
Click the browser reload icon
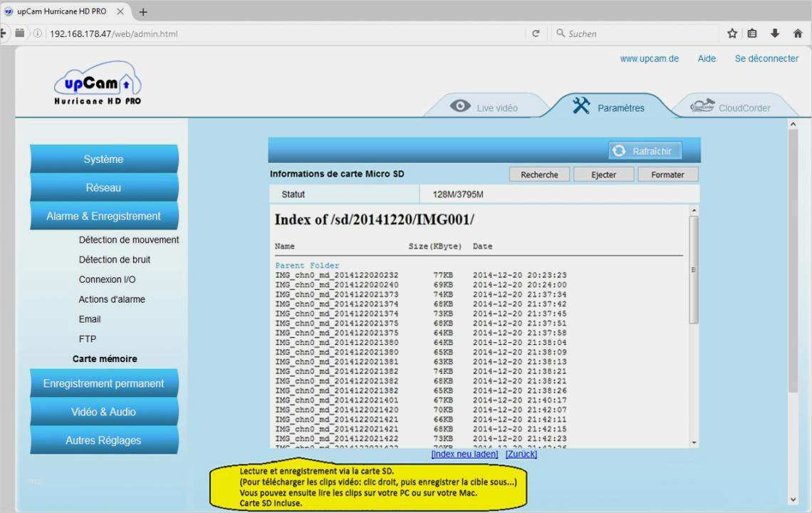tap(536, 33)
